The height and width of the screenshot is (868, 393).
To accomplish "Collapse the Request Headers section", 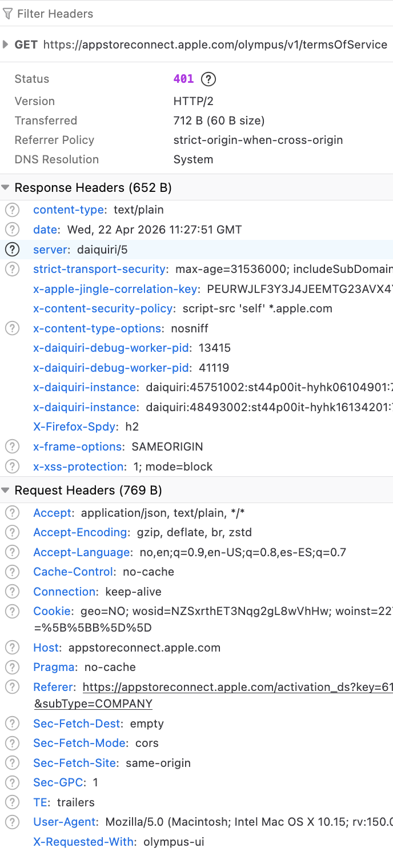I will click(6, 491).
